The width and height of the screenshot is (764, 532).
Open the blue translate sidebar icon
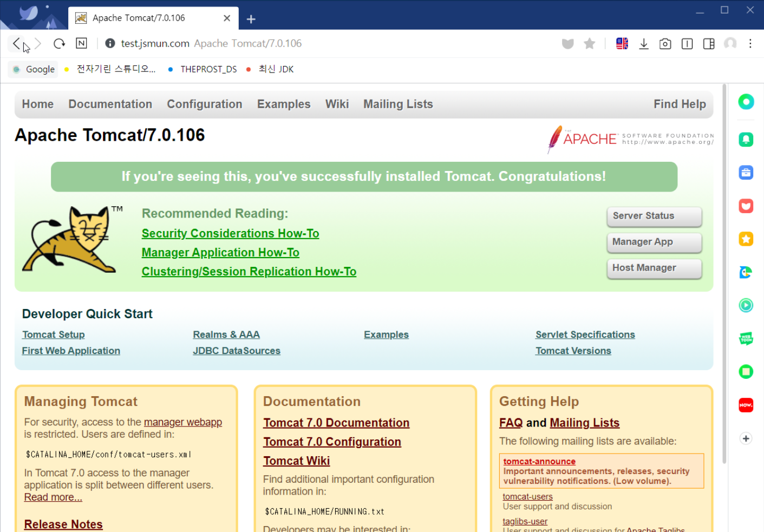[x=746, y=272]
